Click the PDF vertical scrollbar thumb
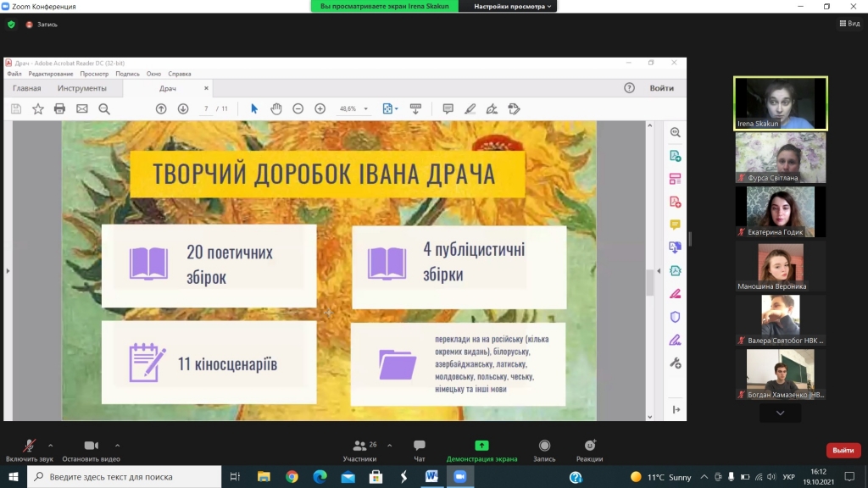 pyautogui.click(x=650, y=282)
